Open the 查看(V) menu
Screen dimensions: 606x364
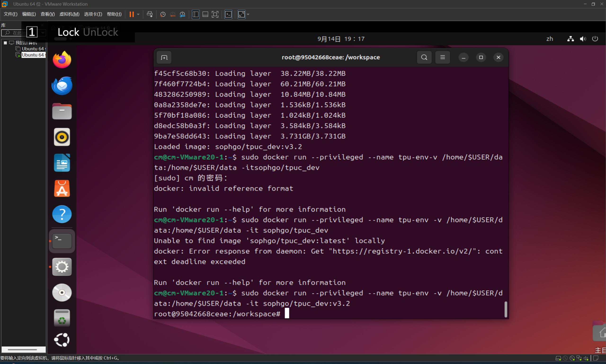pos(47,14)
